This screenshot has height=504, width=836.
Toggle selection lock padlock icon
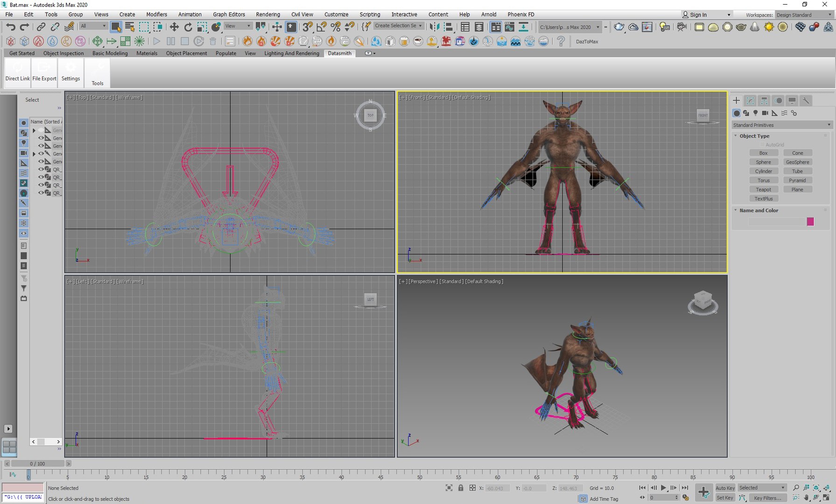coord(461,488)
